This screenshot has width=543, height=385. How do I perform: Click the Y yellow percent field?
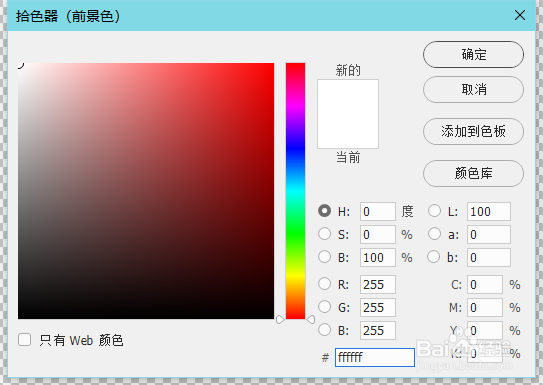point(485,330)
